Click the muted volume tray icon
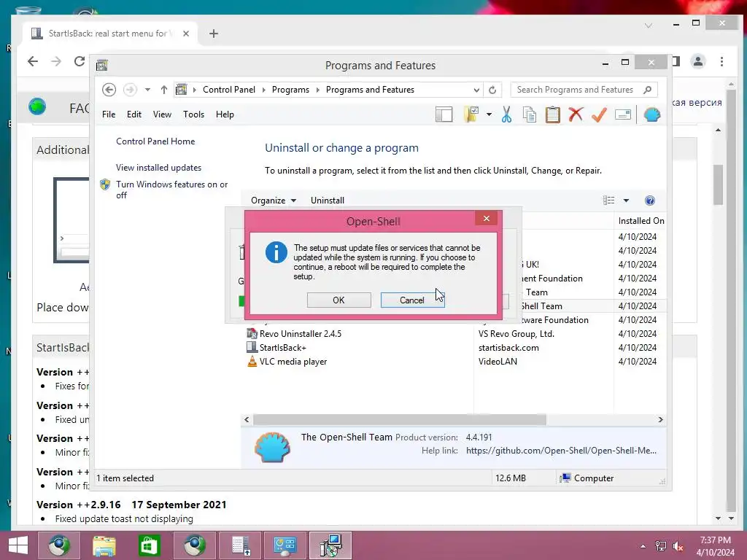The width and height of the screenshot is (747, 560). point(678,546)
